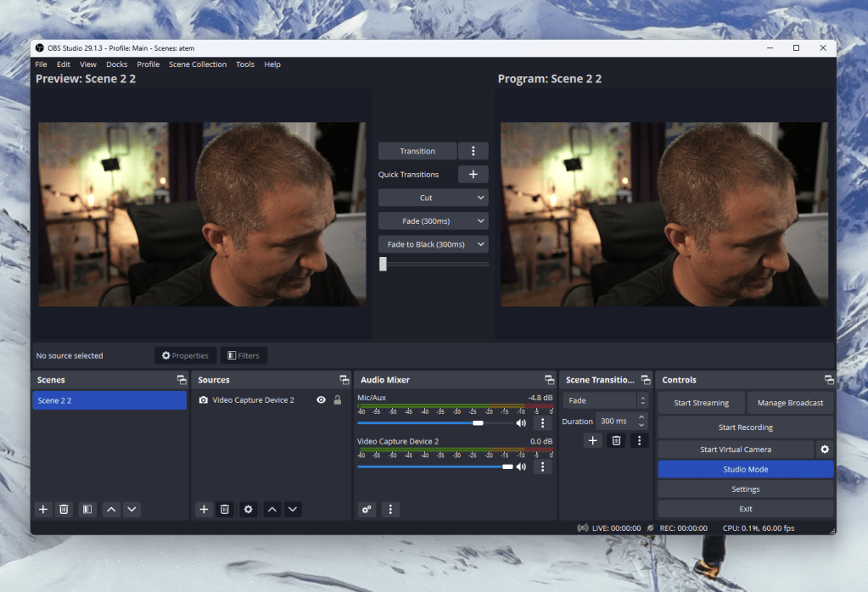The image size is (868, 592).
Task: Click the transition T-bar slider handle
Action: [383, 265]
